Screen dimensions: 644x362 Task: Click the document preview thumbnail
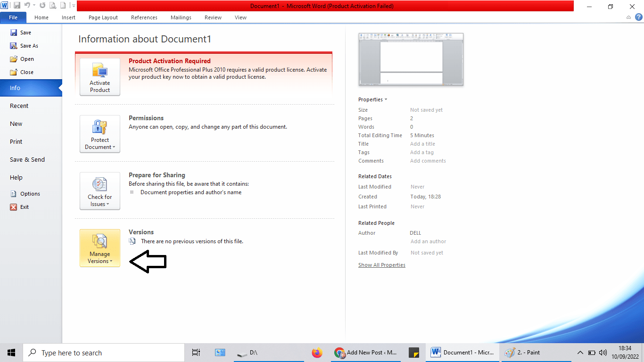[411, 59]
